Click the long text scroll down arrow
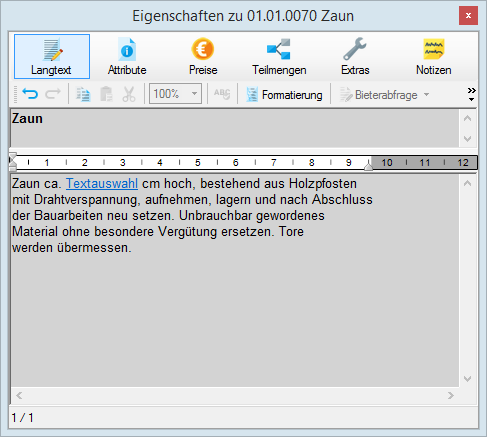This screenshot has height=437, width=487. pos(467,379)
